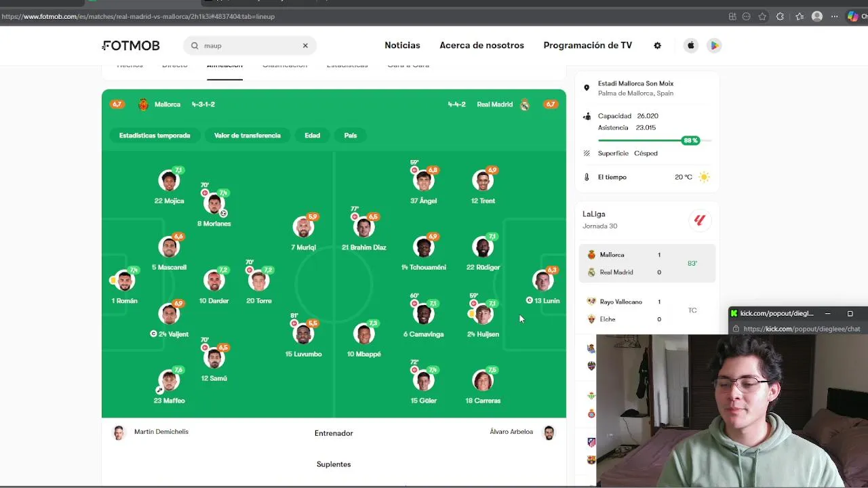Click the Atlético Madrid crest in match list

[x=591, y=443]
